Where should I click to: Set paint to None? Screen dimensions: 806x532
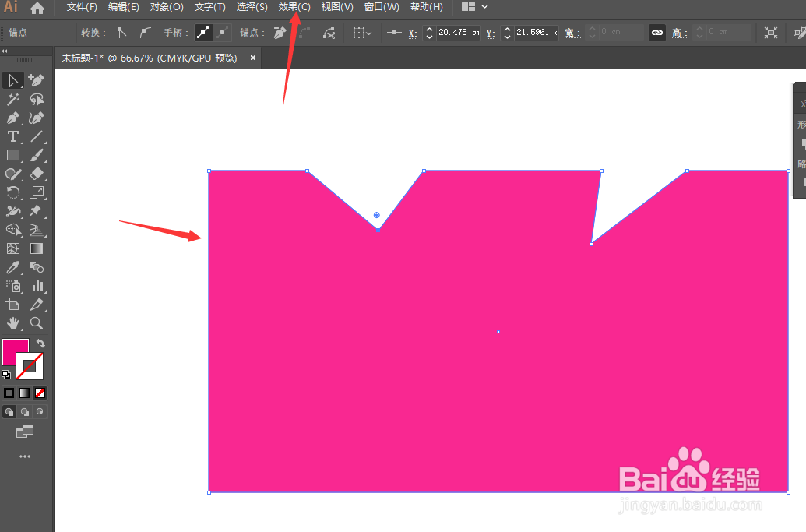tap(40, 393)
